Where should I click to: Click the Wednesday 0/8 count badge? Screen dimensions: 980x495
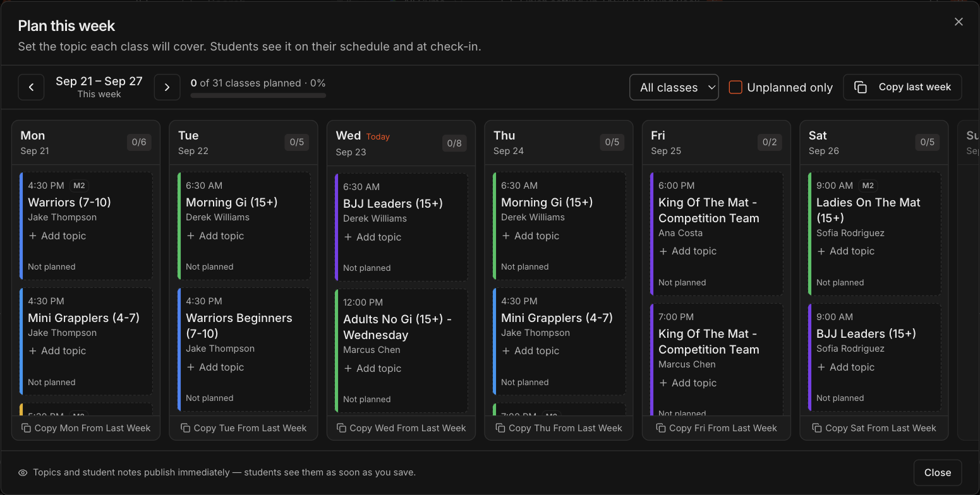[454, 143]
